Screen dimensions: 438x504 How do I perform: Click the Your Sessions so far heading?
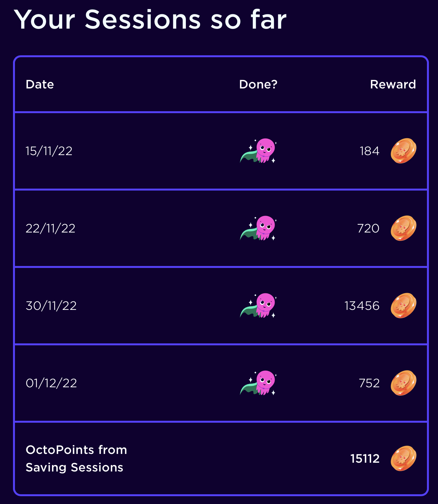click(150, 20)
